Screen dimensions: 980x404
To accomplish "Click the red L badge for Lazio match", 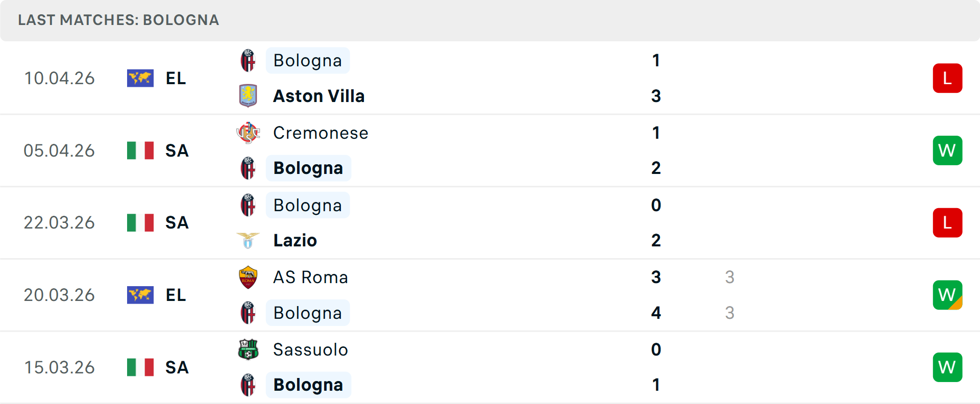I will [947, 223].
